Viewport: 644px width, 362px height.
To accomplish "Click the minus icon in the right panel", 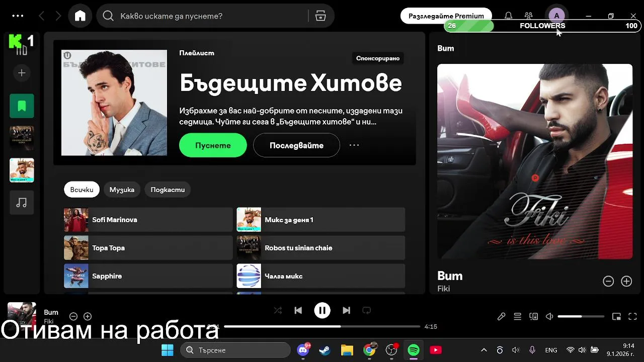I will point(608,282).
